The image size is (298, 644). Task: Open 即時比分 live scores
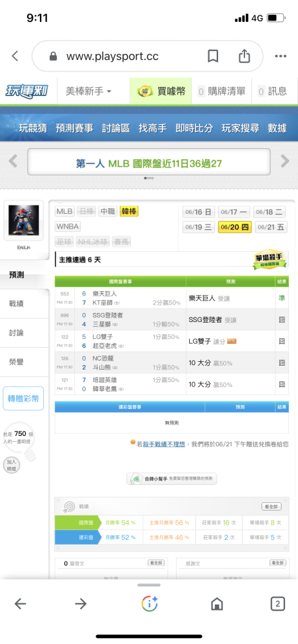[x=194, y=128]
